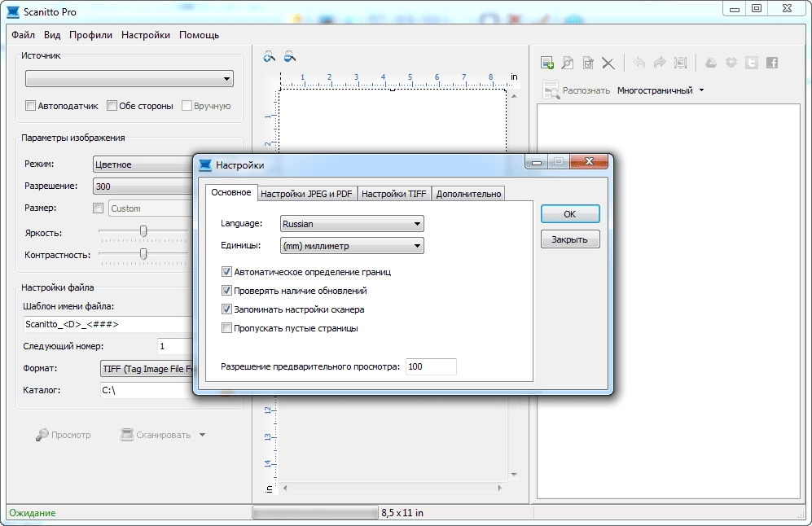Click the Распознать text label
The width and height of the screenshot is (812, 526).
click(586, 90)
